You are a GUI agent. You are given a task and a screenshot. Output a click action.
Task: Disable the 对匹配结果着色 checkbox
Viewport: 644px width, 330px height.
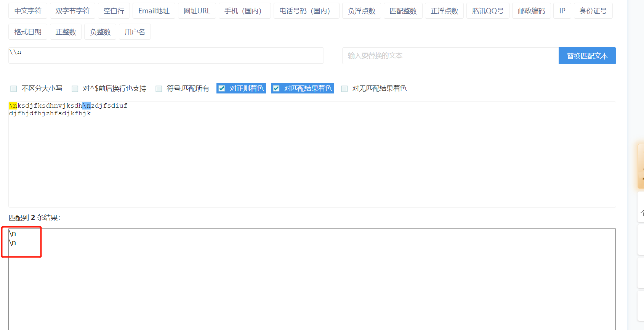pos(276,89)
